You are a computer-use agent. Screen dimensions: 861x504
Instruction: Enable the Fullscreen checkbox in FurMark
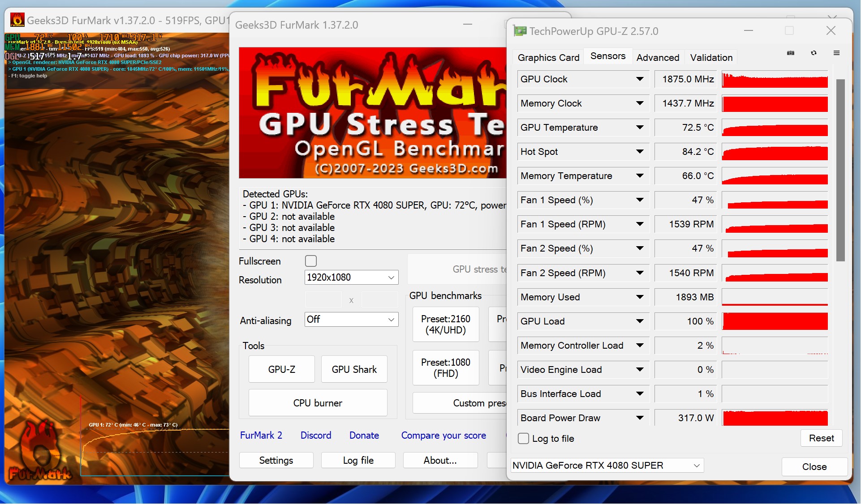[x=310, y=261]
